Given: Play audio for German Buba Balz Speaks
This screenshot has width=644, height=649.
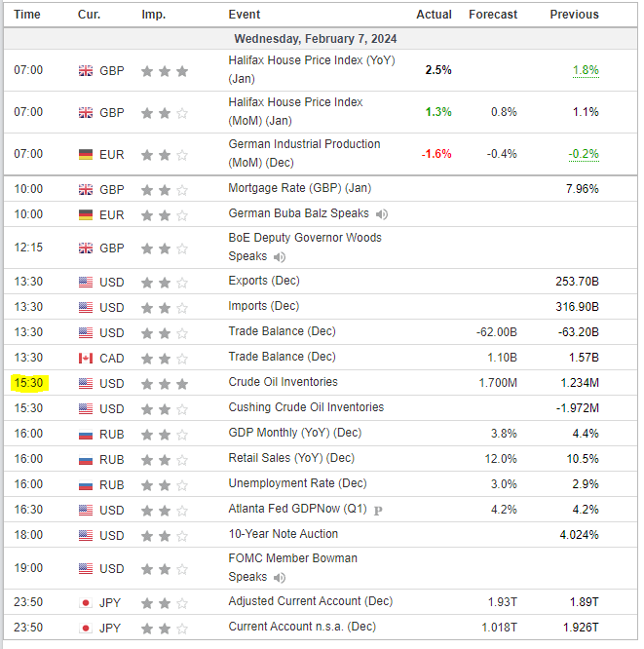Looking at the screenshot, I should click(382, 214).
